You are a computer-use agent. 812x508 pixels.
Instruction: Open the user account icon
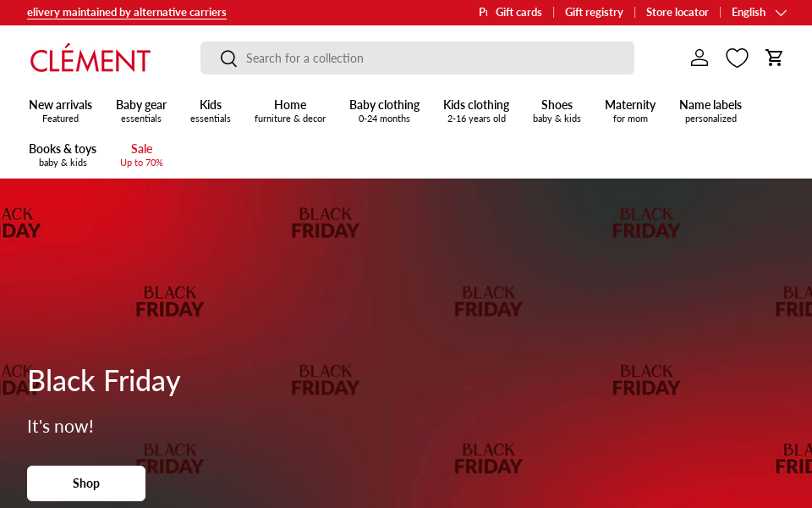pos(699,58)
